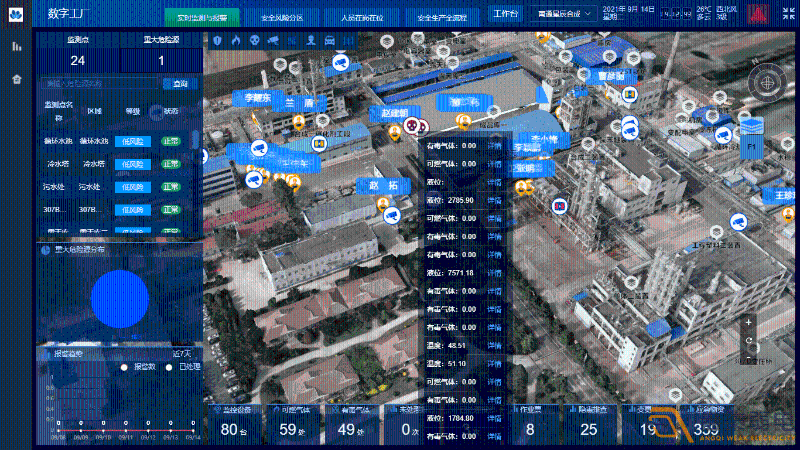Click the zoom in plus button on map
This screenshot has width=800, height=450.
(x=749, y=323)
